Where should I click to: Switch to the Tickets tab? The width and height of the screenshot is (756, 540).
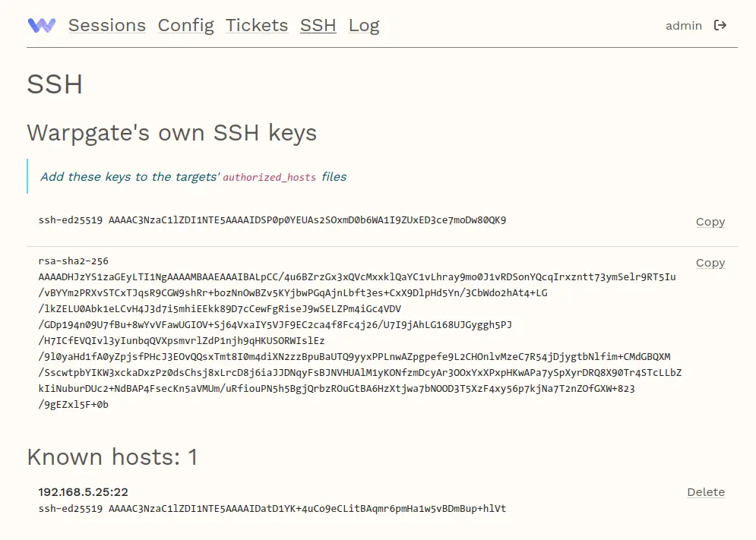(256, 25)
